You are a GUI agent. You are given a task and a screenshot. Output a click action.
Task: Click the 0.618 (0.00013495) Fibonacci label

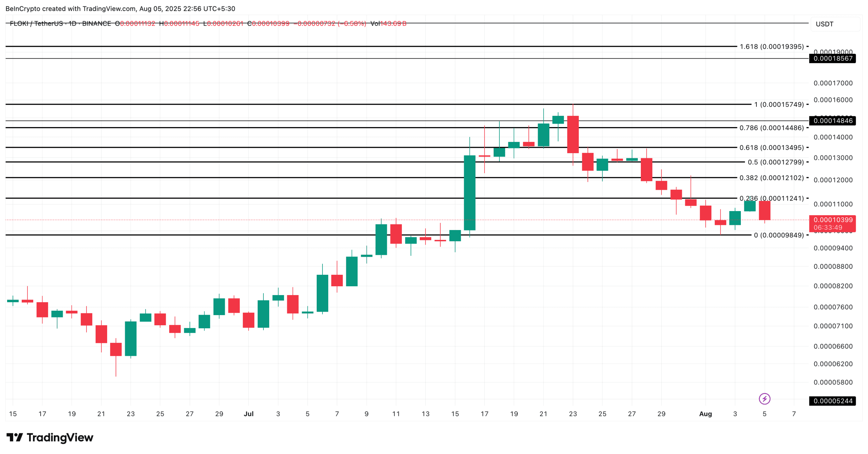(x=771, y=147)
